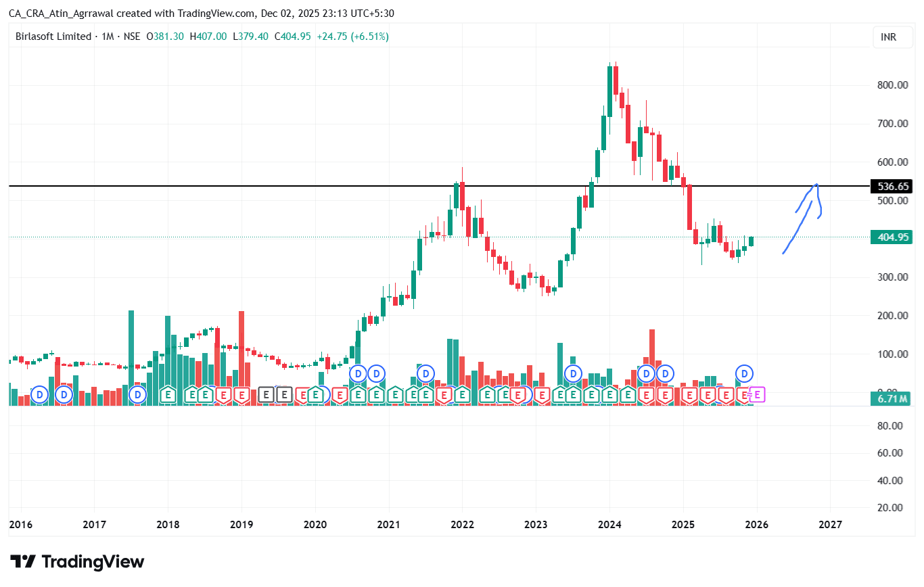Click the 800.00 price axis label
This screenshot has width=924, height=587.
(892, 85)
